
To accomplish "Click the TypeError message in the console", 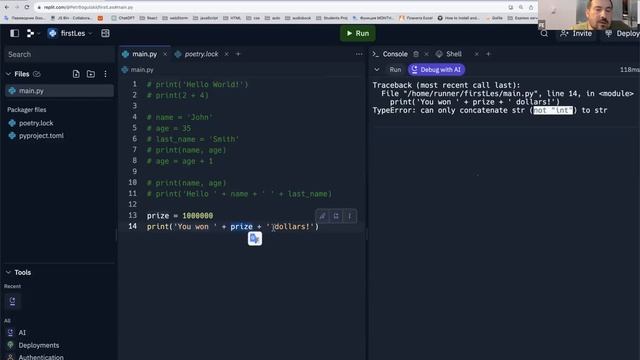I will pyautogui.click(x=490, y=110).
